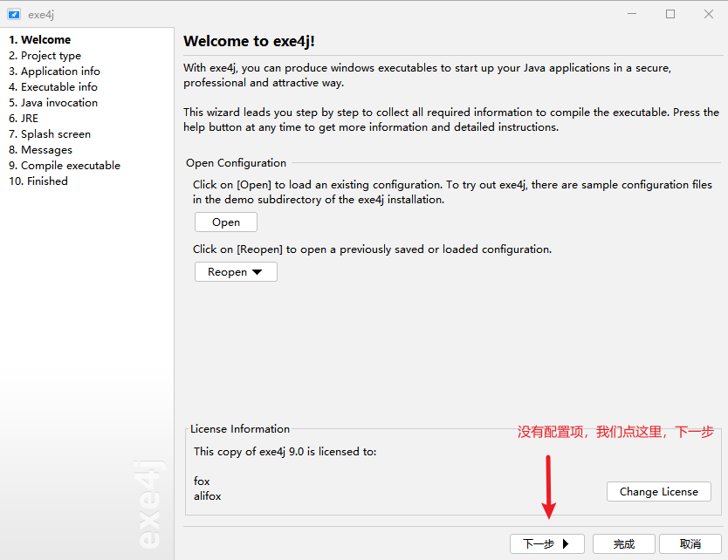Viewport: 728px width, 560px height.
Task: Jump to Application info step
Action: (x=54, y=72)
